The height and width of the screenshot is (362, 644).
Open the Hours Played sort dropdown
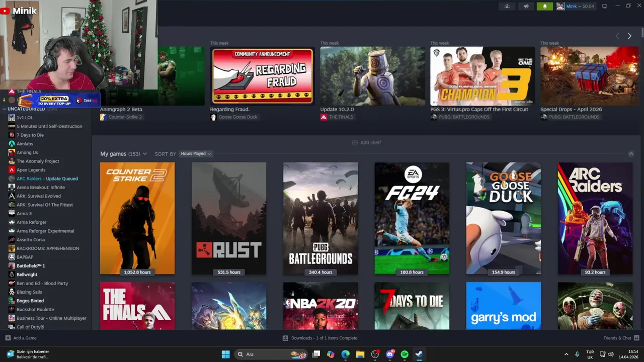pos(196,154)
